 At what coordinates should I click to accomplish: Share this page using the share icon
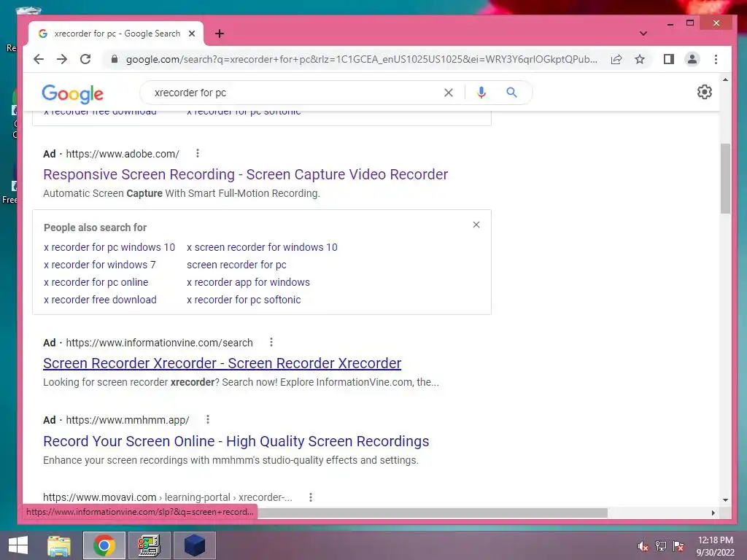click(616, 59)
